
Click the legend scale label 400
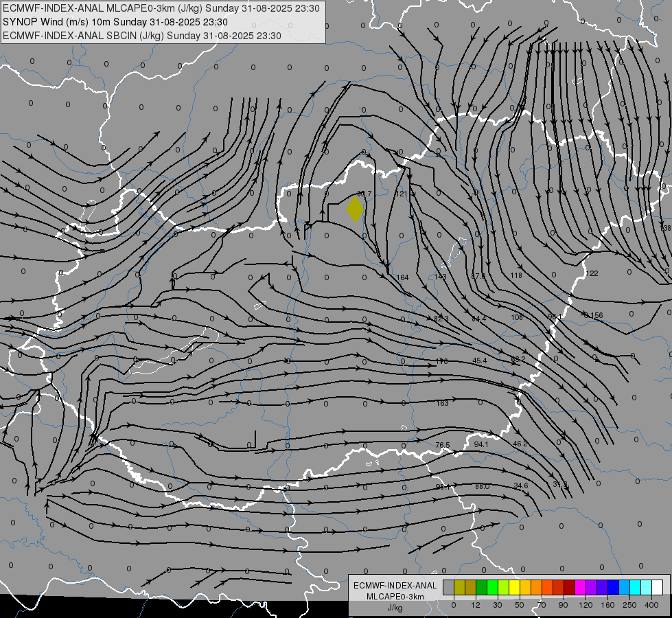click(x=651, y=605)
